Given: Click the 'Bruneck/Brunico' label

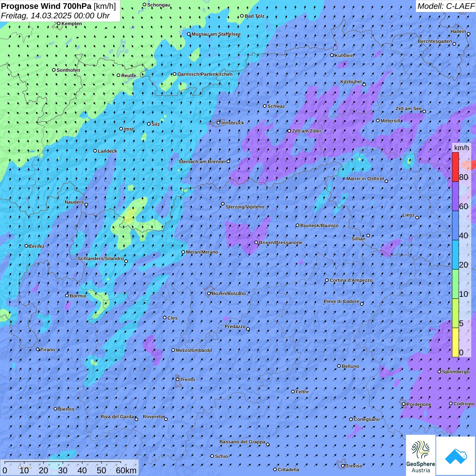Looking at the screenshot, I should coord(319,225).
